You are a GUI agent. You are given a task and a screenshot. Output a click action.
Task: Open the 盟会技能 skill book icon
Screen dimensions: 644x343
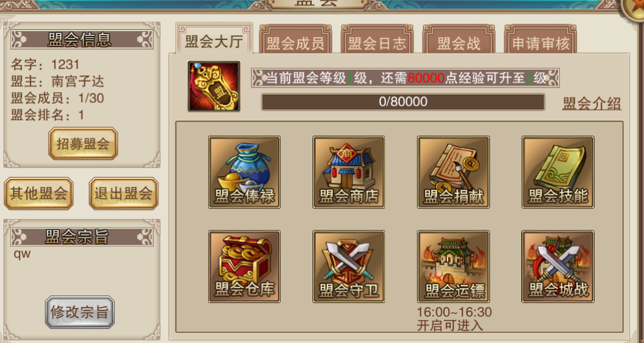coord(558,172)
